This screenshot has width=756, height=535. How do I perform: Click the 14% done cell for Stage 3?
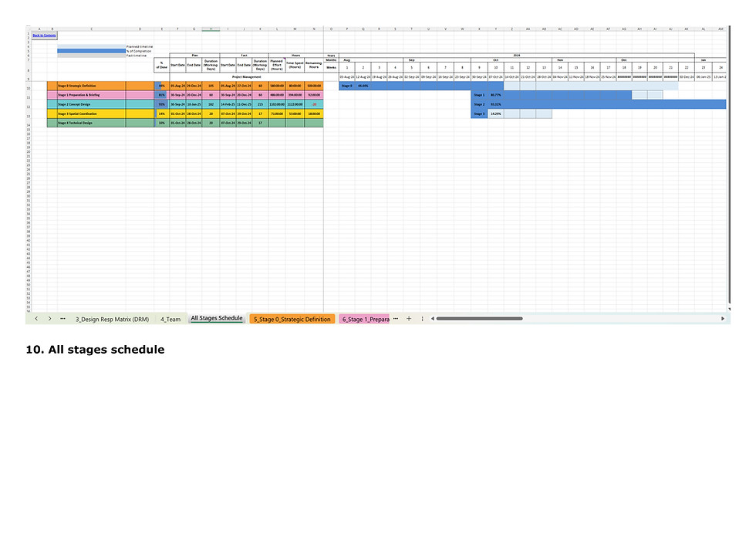click(x=161, y=113)
